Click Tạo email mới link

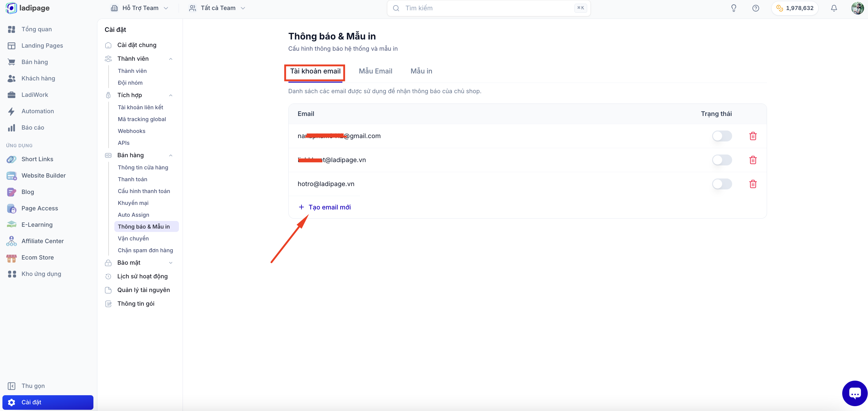(325, 207)
